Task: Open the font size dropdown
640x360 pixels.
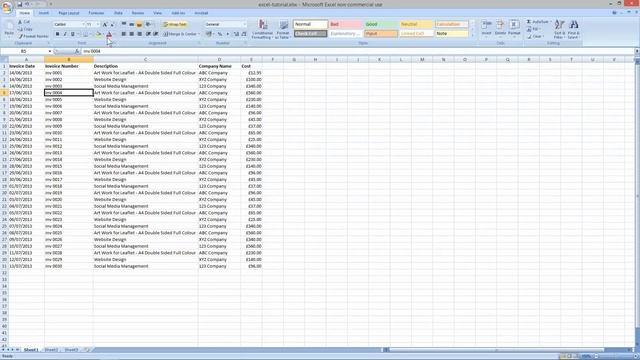Action: [x=98, y=24]
